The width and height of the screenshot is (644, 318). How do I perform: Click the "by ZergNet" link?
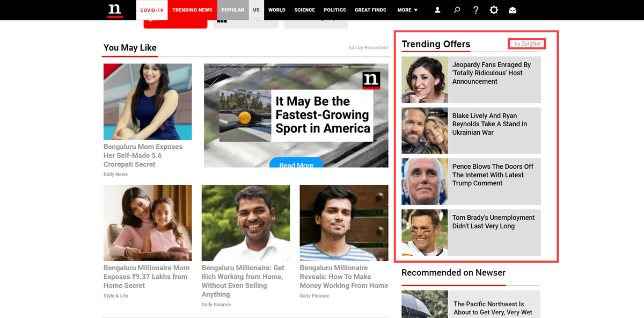526,44
